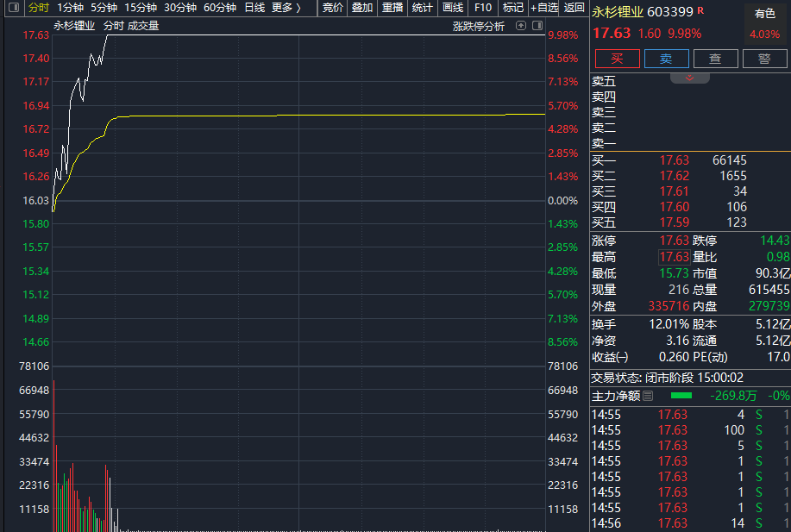This screenshot has width=791, height=532.
Task: Open the 主力净额 list icon
Action: [x=649, y=396]
